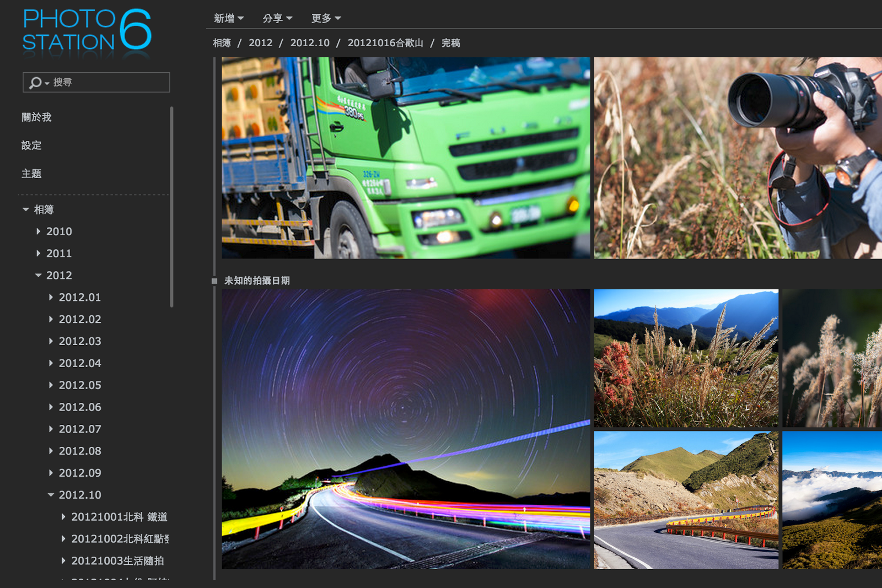Select the 2012.10 folder

80,495
